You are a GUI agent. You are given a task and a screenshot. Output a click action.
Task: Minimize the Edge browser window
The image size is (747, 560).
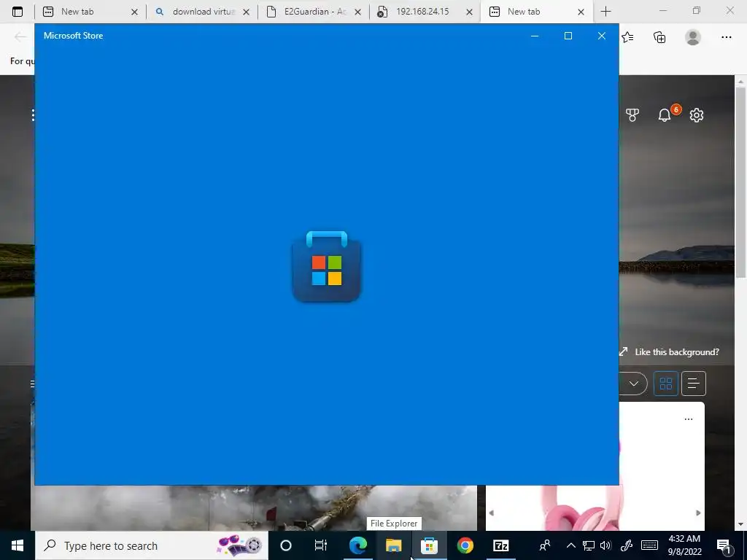[x=662, y=11]
